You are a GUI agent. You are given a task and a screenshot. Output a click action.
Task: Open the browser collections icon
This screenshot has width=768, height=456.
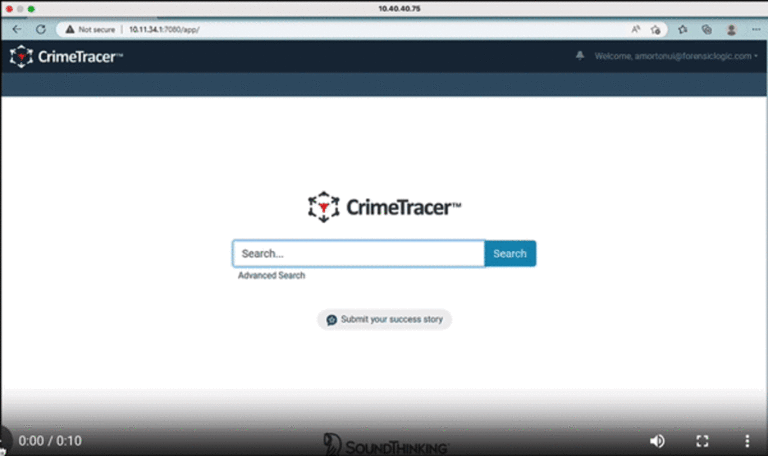pyautogui.click(x=707, y=30)
